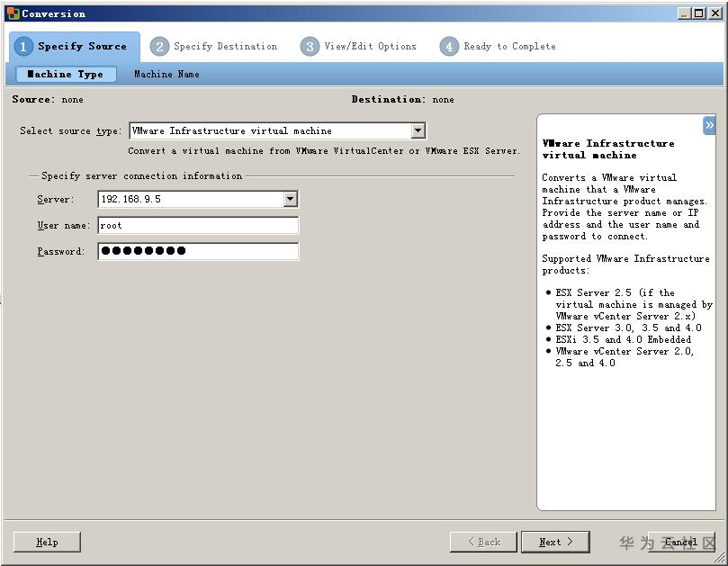Minimize the Conversion window
Screen dimensions: 728x566
point(685,13)
